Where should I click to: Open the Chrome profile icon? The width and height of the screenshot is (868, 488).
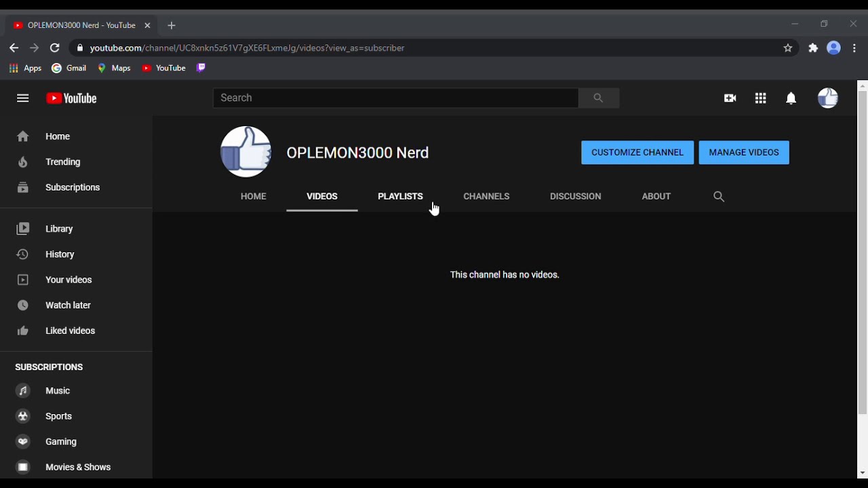pyautogui.click(x=834, y=48)
